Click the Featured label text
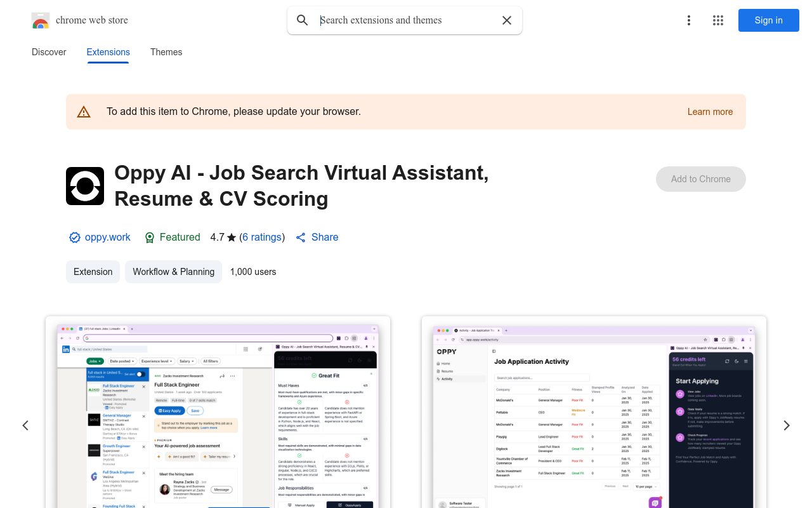 [x=180, y=237]
